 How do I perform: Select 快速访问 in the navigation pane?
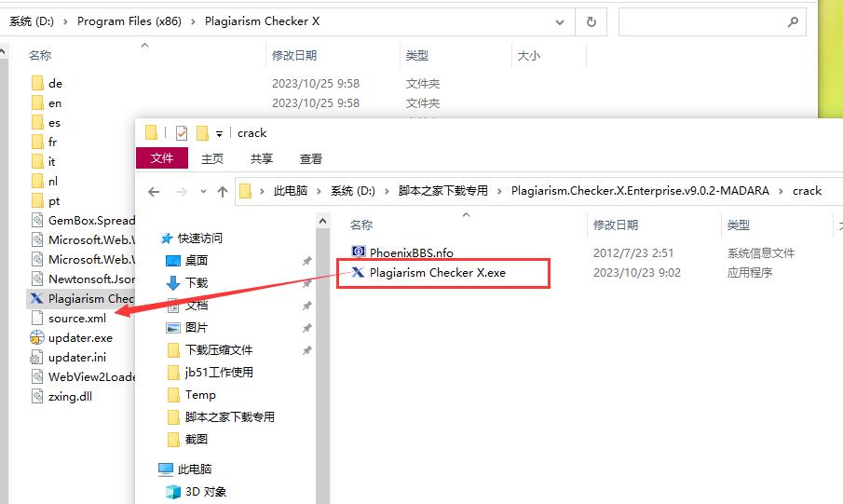[x=200, y=238]
